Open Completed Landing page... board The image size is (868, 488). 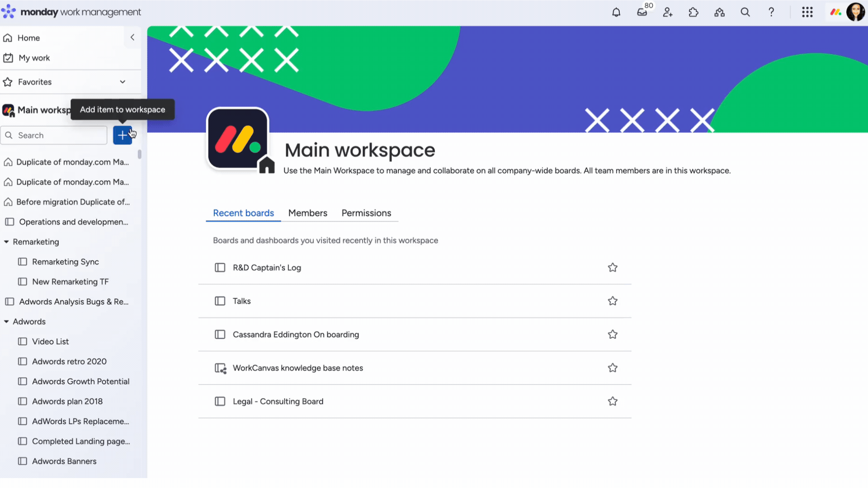point(74,441)
